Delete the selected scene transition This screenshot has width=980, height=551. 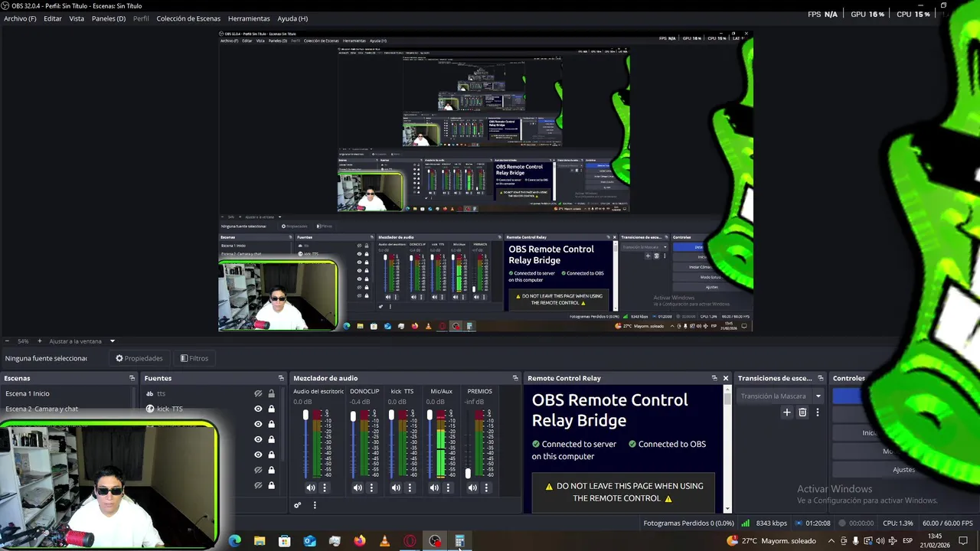802,412
